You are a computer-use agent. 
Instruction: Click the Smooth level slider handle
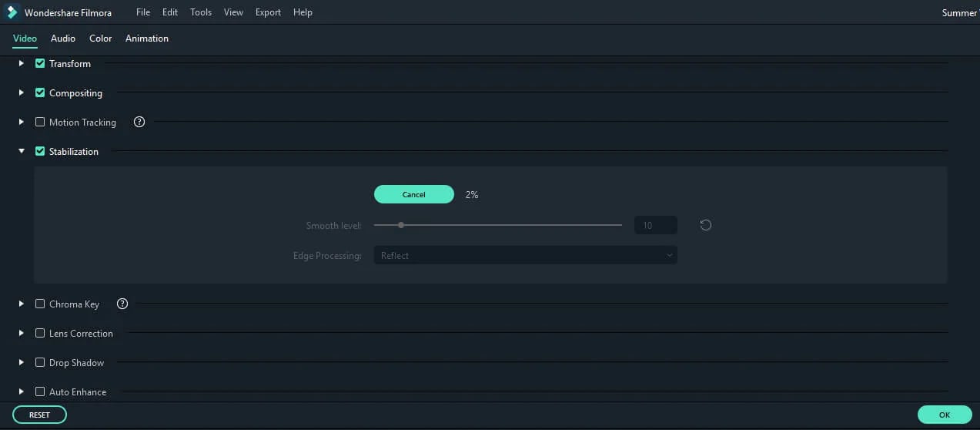(x=401, y=225)
